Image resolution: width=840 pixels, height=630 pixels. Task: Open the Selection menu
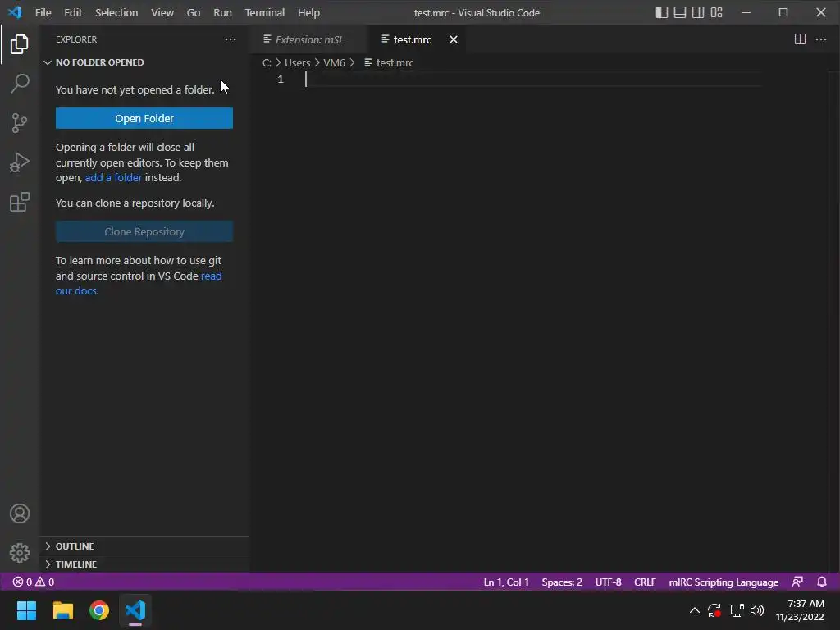[x=116, y=12]
